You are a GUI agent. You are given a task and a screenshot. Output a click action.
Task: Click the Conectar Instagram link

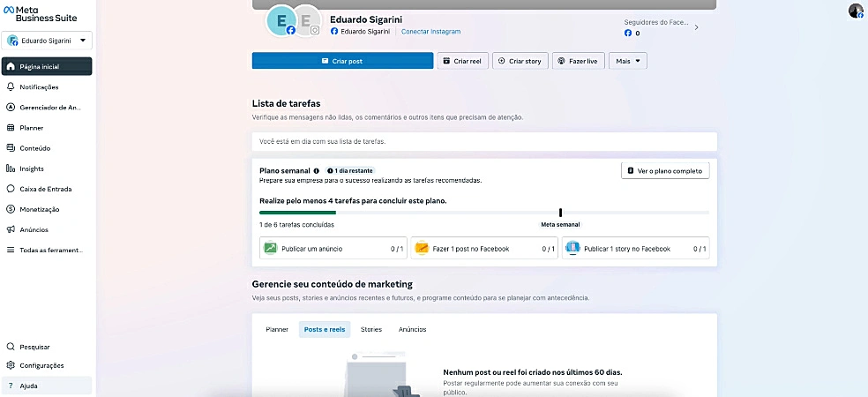430,32
